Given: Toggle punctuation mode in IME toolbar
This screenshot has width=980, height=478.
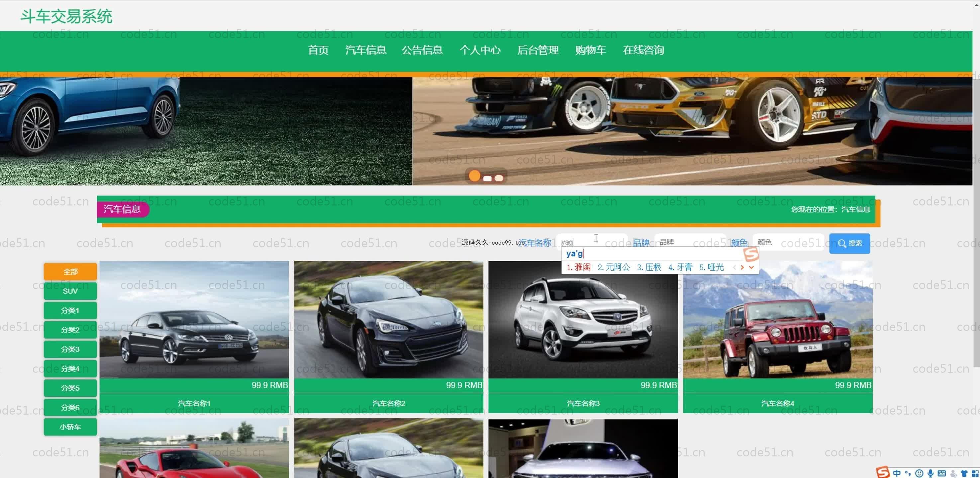Looking at the screenshot, I should point(908,473).
